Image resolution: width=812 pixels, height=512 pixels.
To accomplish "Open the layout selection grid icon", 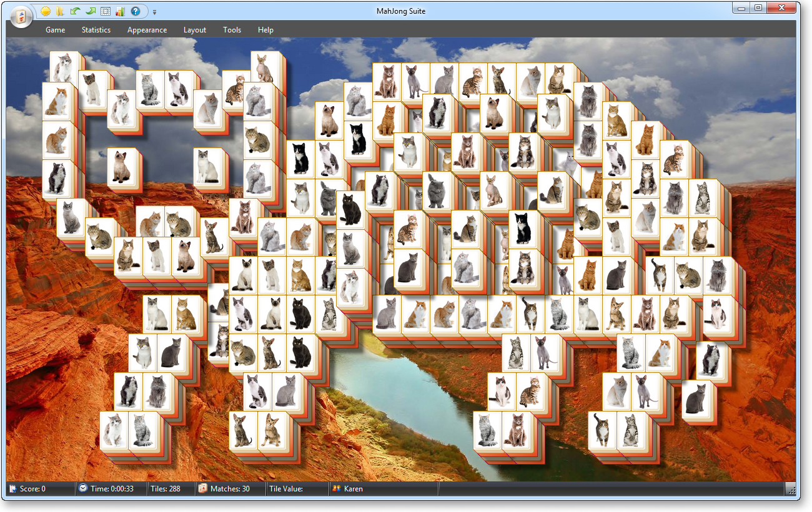I will pos(105,11).
